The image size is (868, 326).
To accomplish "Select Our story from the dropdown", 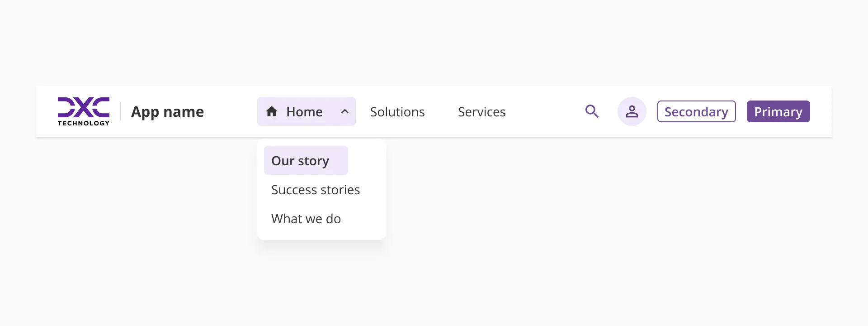I will 300,160.
